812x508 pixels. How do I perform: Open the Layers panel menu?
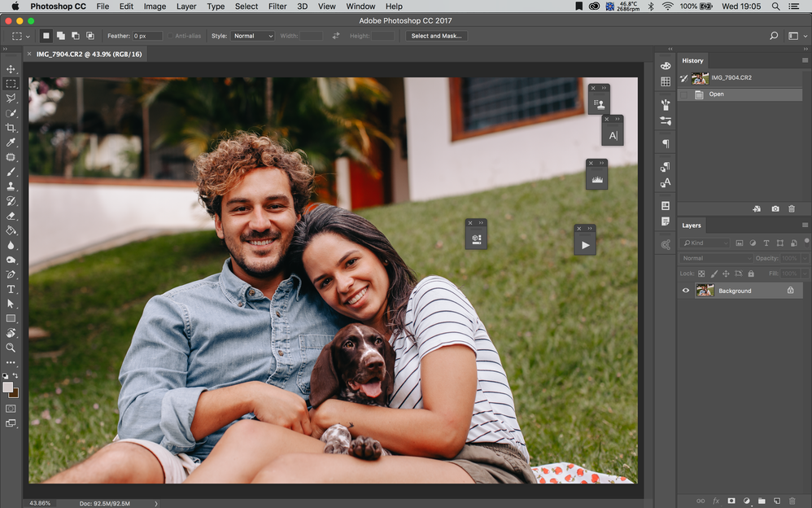[805, 225]
